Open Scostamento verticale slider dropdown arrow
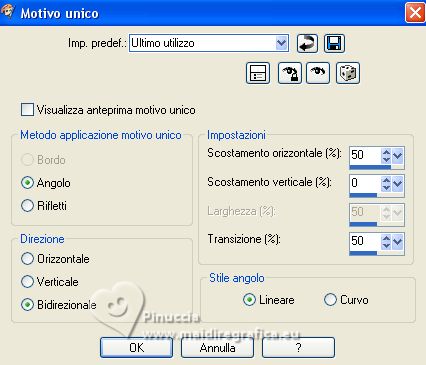 398,184
